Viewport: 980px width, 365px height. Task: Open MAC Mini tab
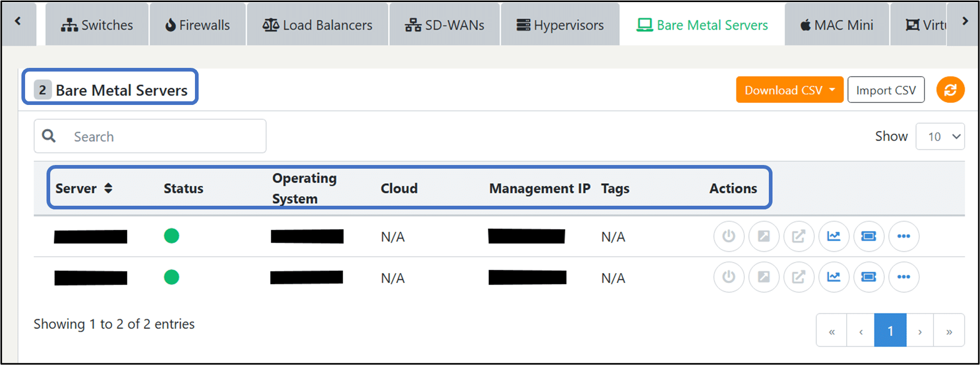click(x=837, y=25)
